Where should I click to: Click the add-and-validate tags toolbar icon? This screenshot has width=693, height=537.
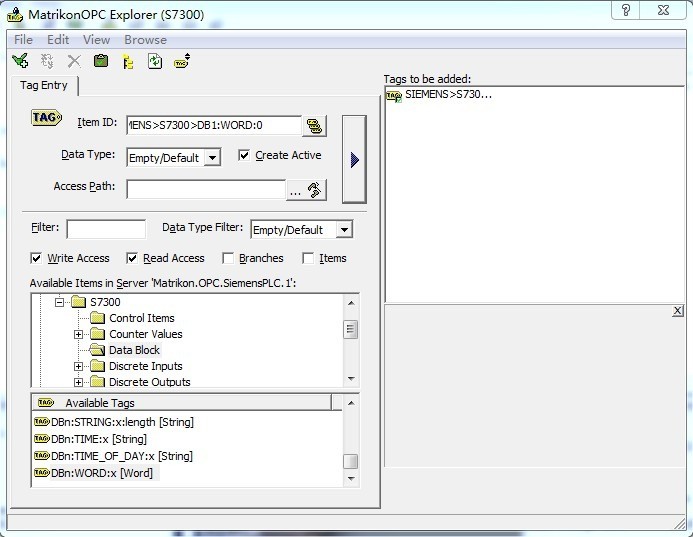(x=20, y=61)
